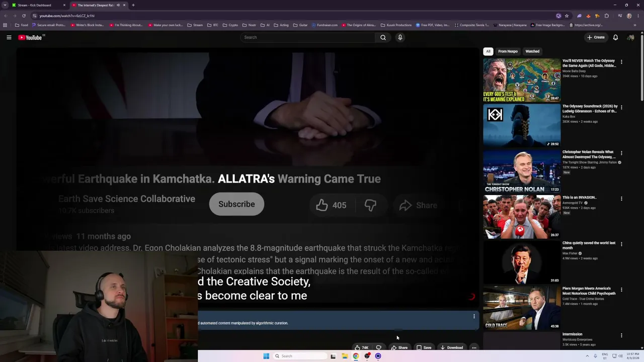Save the video to a playlist
Viewport: 644px width, 362px height.
[x=424, y=347]
